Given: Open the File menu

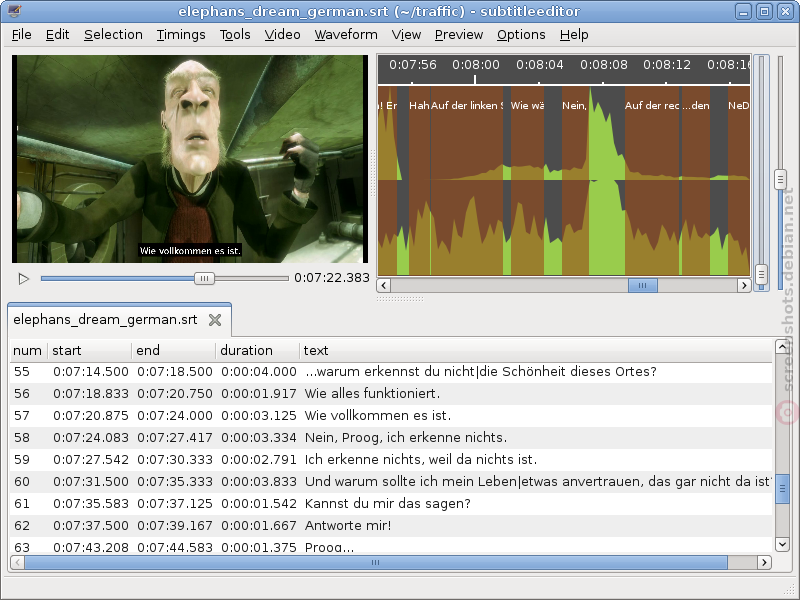Looking at the screenshot, I should [x=21, y=35].
